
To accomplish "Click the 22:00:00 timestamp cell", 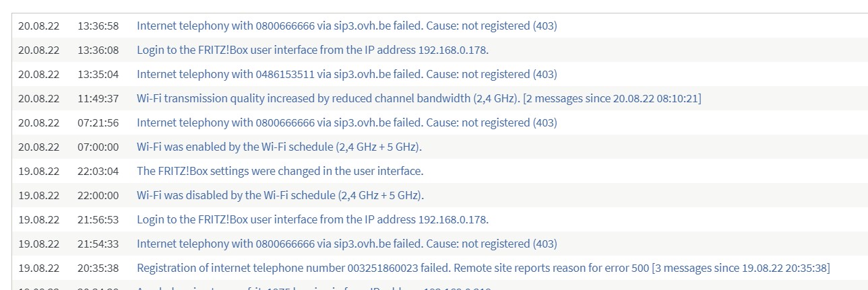I will click(98, 195).
